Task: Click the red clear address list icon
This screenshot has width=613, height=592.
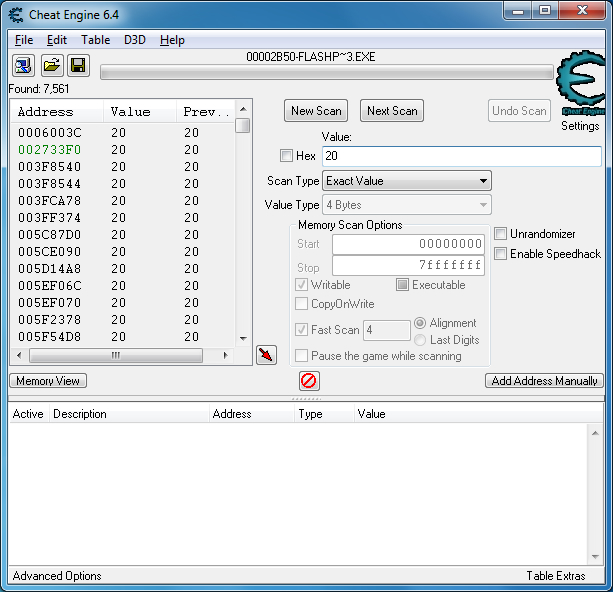Action: tap(309, 381)
